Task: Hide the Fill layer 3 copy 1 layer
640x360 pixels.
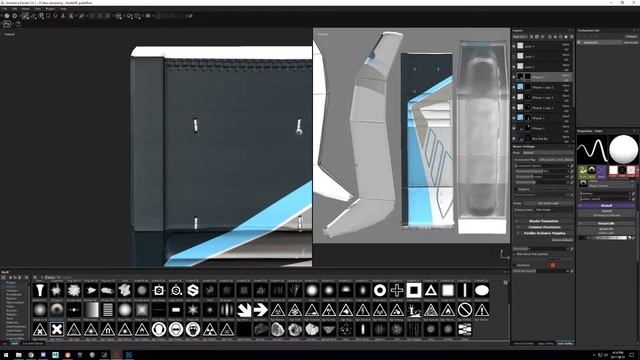Action: [514, 107]
